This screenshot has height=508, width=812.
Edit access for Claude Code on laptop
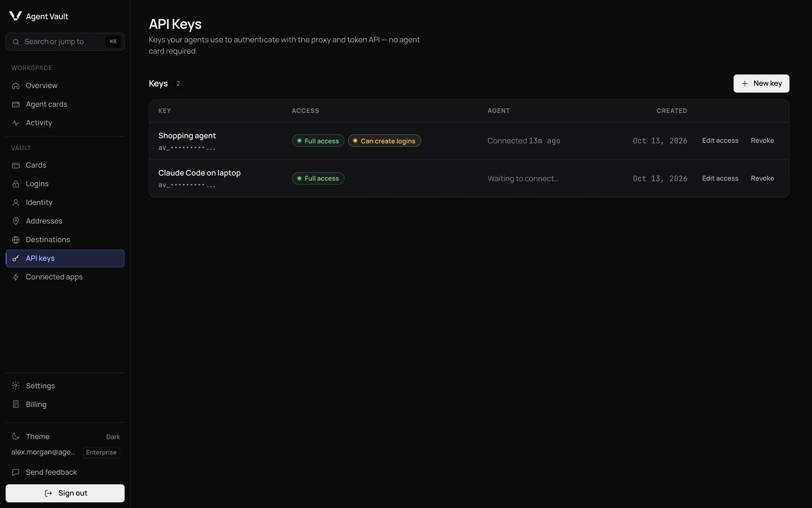pyautogui.click(x=720, y=178)
